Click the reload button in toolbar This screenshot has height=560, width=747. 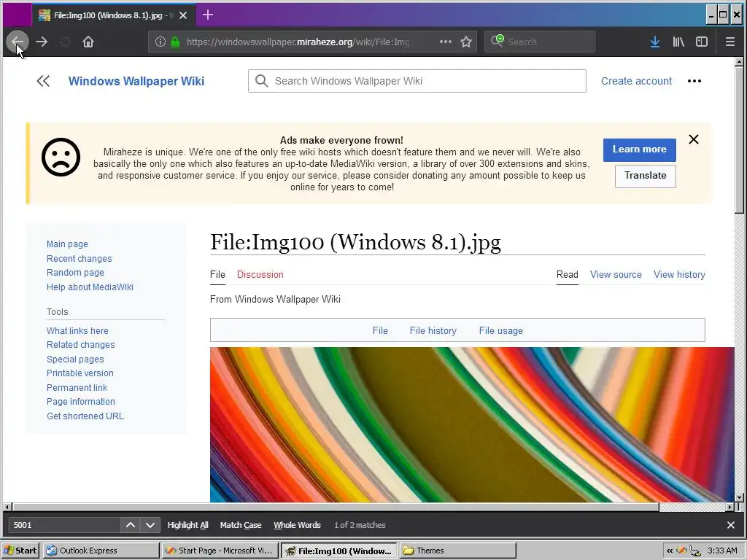point(65,42)
